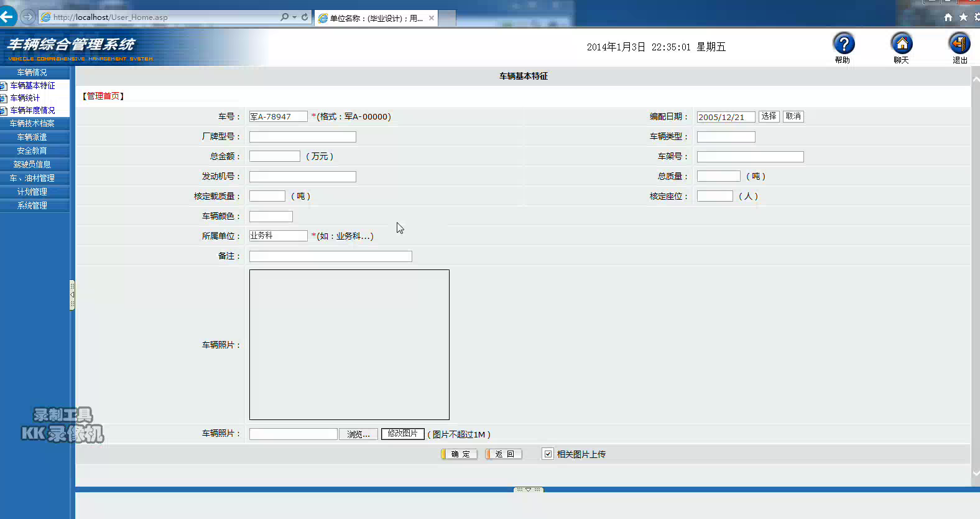Expand the bottom panel splitter handle

(x=528, y=490)
